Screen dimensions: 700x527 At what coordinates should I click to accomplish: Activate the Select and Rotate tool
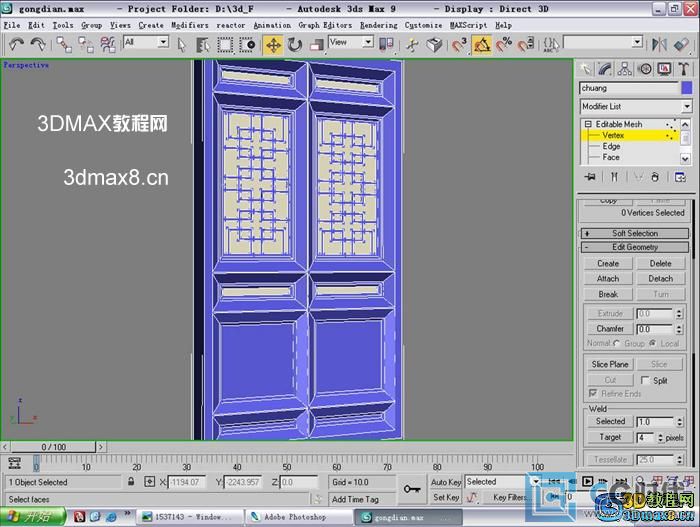(x=295, y=44)
